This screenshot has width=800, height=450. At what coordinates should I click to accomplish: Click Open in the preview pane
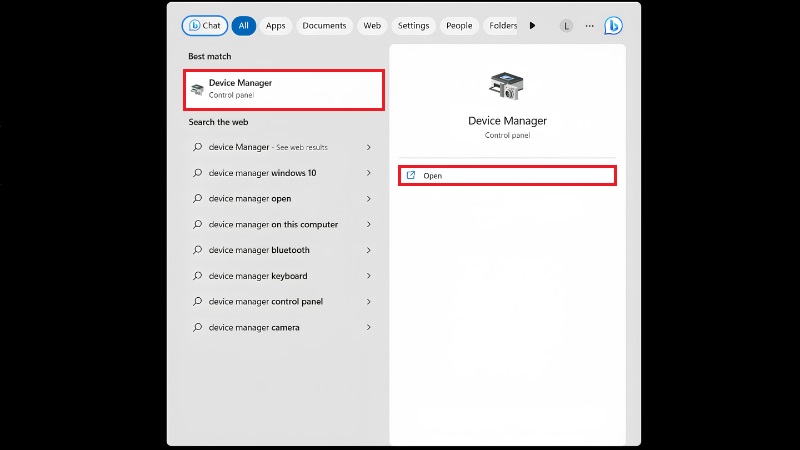[507, 176]
